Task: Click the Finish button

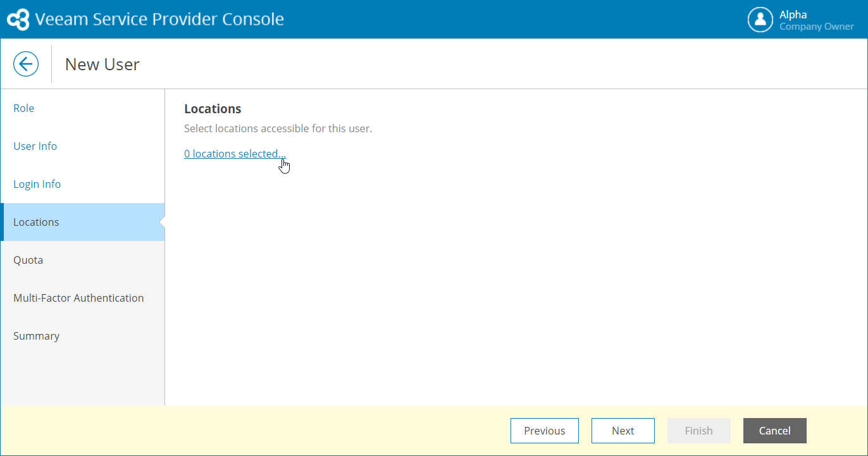Action: [698, 431]
